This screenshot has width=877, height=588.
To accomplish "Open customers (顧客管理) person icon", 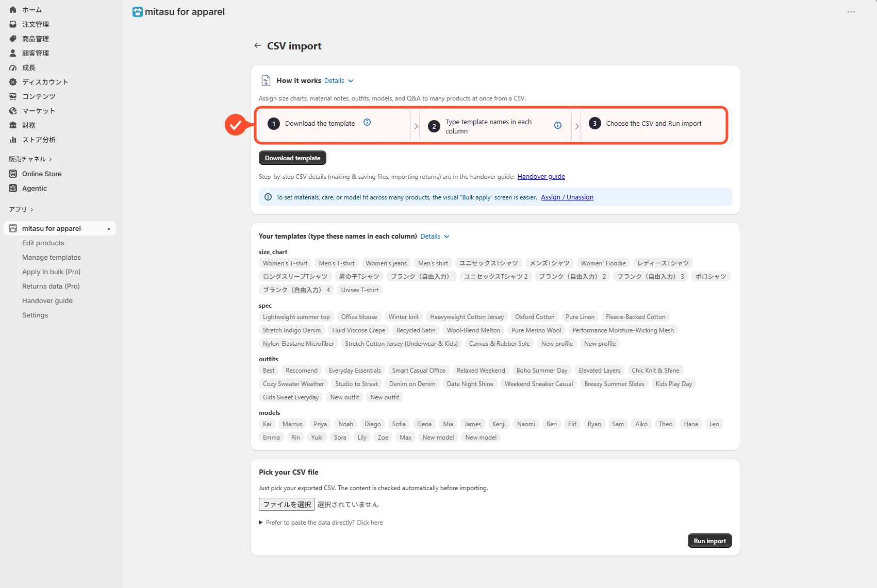I will tap(13, 53).
